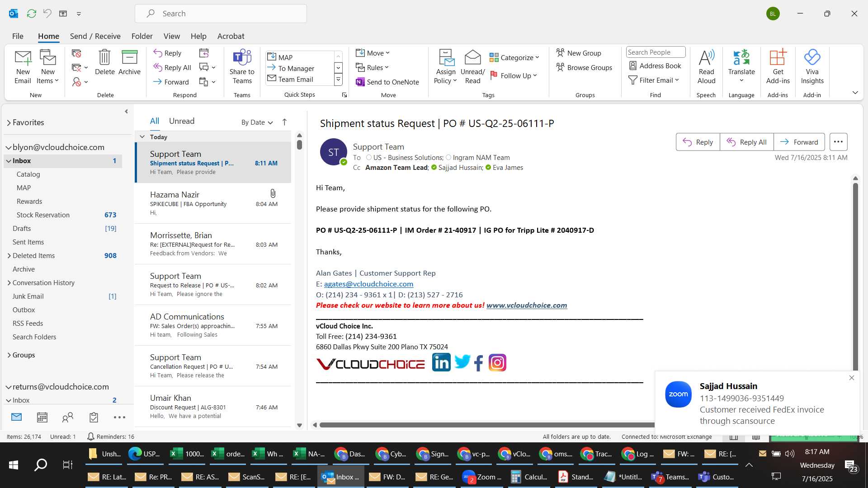
Task: Switch to the Calendar view icon
Action: coord(42,418)
